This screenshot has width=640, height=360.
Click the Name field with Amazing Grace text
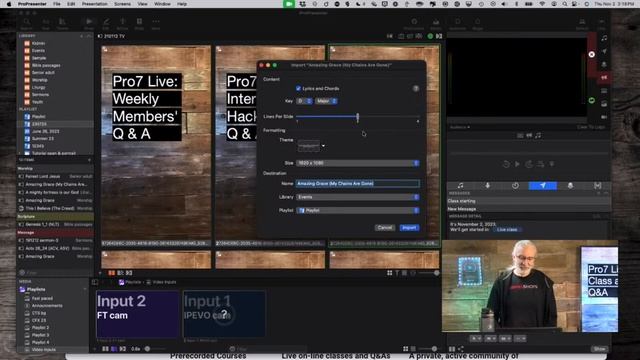coord(358,183)
